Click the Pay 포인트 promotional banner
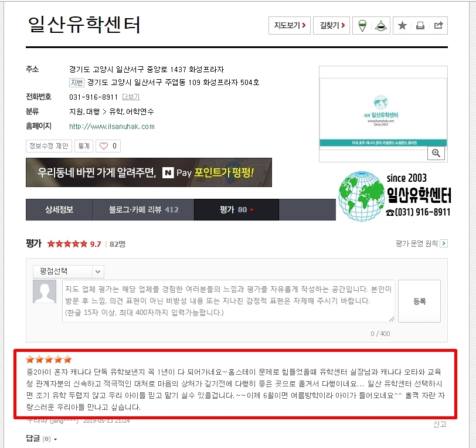 tap(149, 172)
